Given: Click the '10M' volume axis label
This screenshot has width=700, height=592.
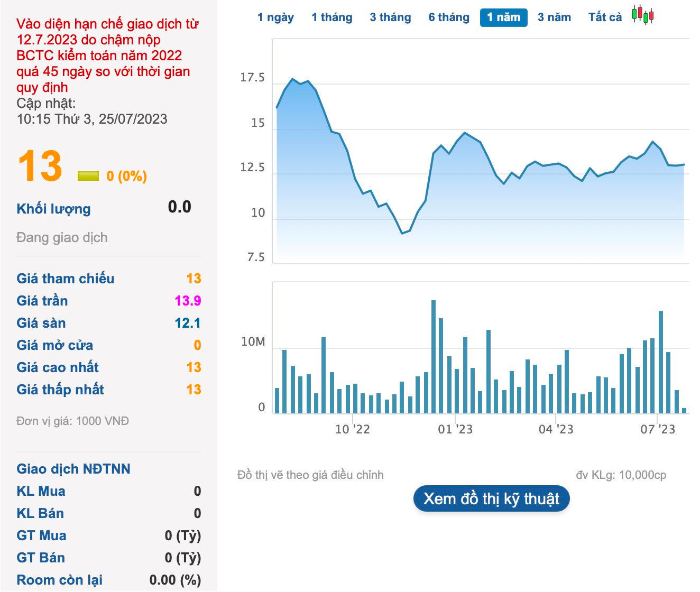Looking at the screenshot, I should tap(253, 342).
